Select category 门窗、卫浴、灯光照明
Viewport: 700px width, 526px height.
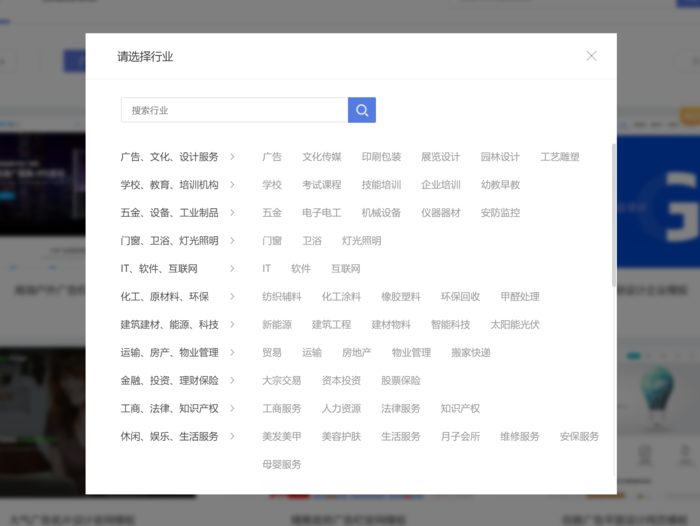[170, 241]
